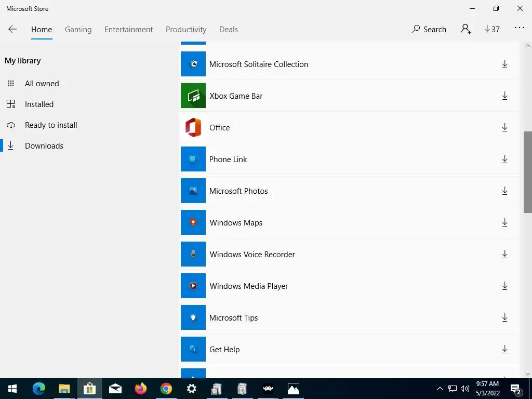Click the Windows Media Player name
Viewport: 532px width, 399px height.
pos(249,286)
